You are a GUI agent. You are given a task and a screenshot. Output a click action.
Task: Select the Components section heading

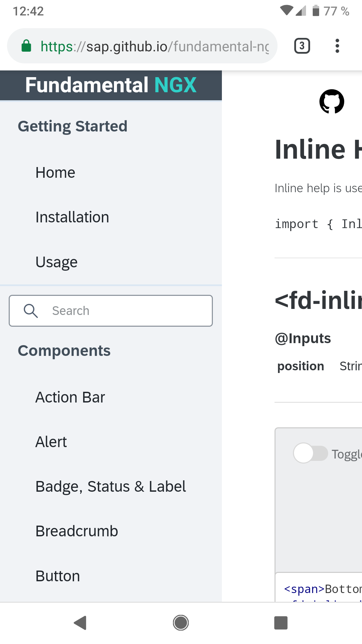[64, 351]
